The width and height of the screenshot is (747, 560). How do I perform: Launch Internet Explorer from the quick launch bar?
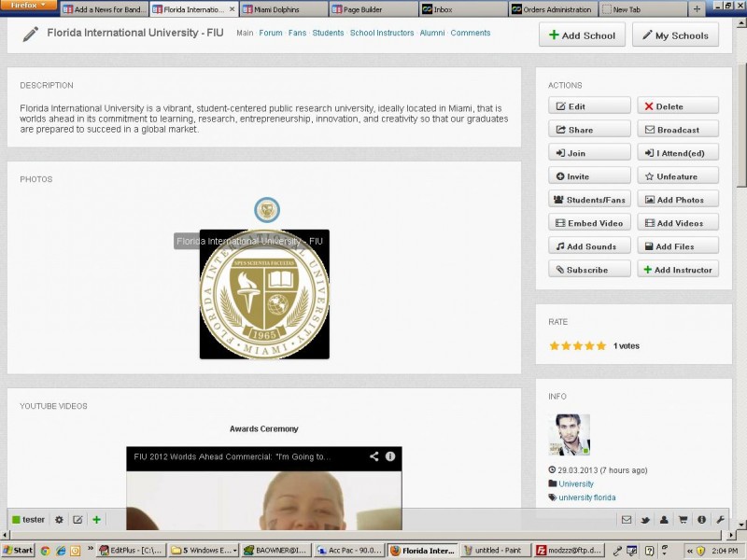click(x=61, y=551)
